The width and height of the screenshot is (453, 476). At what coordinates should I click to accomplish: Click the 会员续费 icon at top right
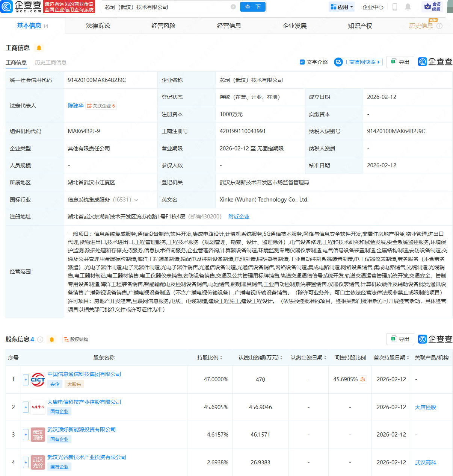(427, 7)
